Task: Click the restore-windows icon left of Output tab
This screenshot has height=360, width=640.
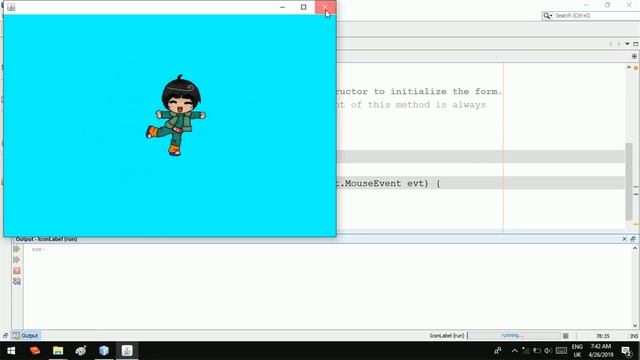Action: tap(5, 336)
